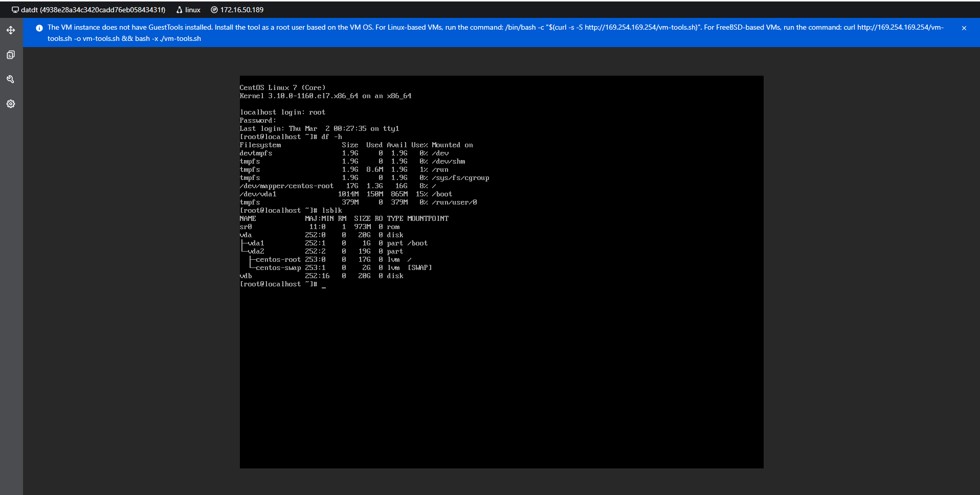Click the wrench tools icon in sidebar
This screenshot has height=495, width=980.
(x=11, y=79)
